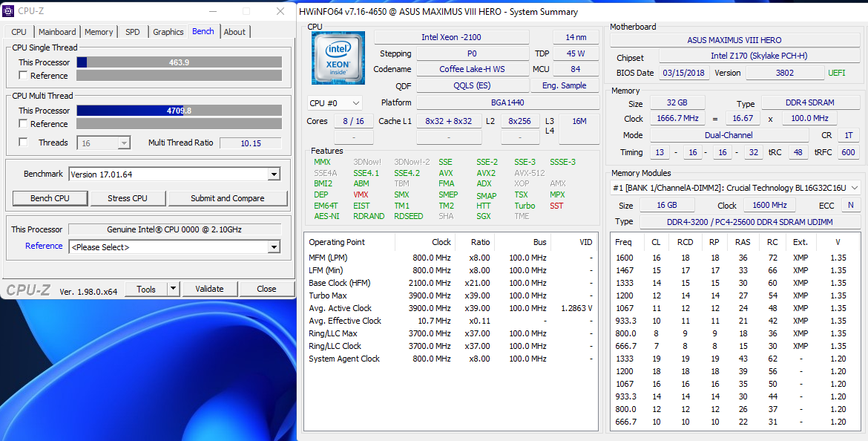Viewport: 868px width, 441px height.
Task: Switch to the Mainboard tab
Action: point(57,32)
